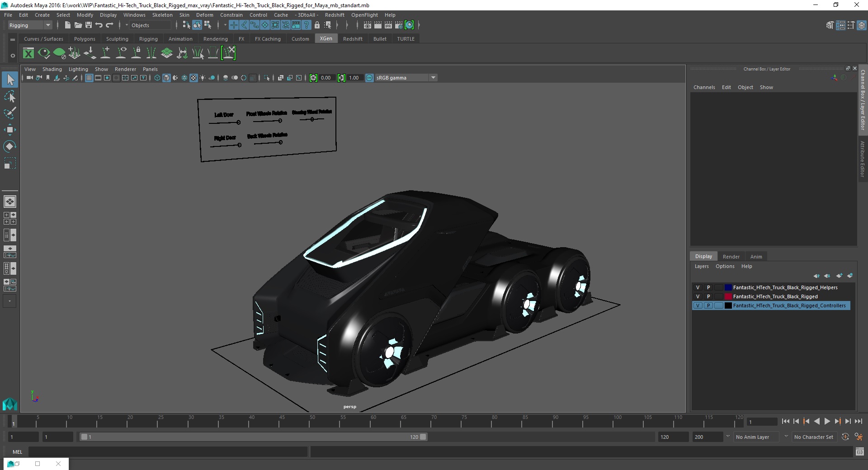The width and height of the screenshot is (868, 470).
Task: Go to the start of playback range
Action: (786, 421)
